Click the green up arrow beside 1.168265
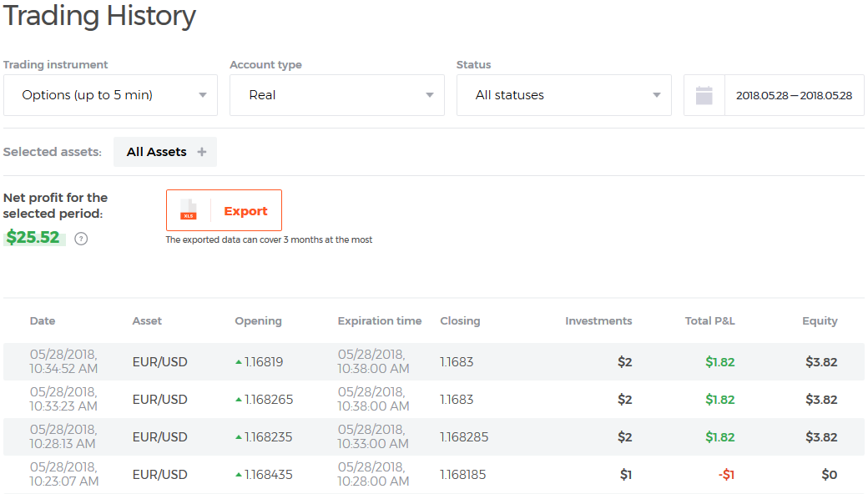 tap(239, 400)
